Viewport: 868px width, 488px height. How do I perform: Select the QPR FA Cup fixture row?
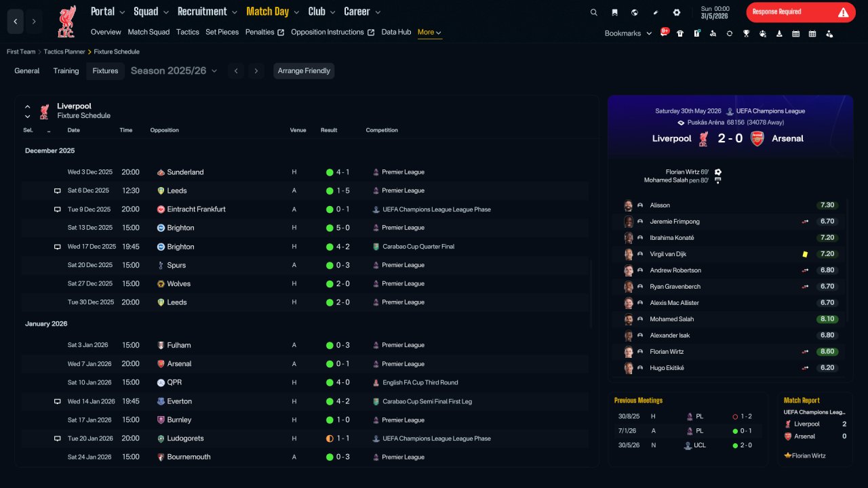pos(305,382)
